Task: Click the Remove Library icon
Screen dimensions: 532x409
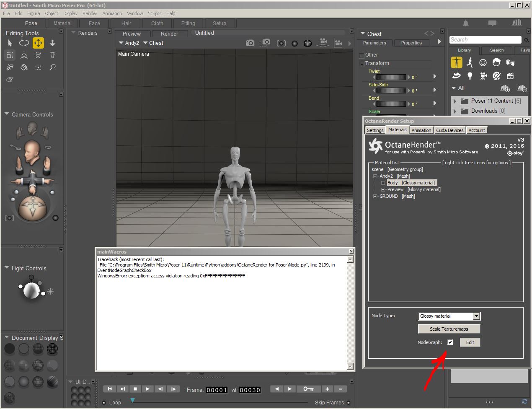Action: (x=522, y=88)
